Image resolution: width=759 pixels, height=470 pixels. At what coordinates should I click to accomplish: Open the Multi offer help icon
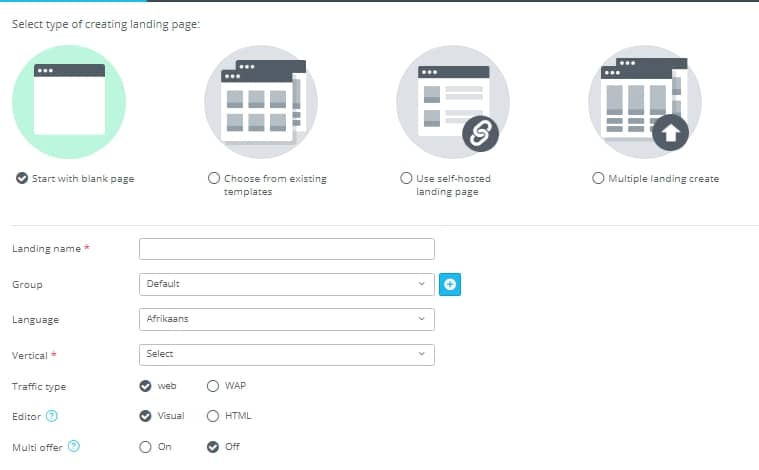(x=74, y=446)
